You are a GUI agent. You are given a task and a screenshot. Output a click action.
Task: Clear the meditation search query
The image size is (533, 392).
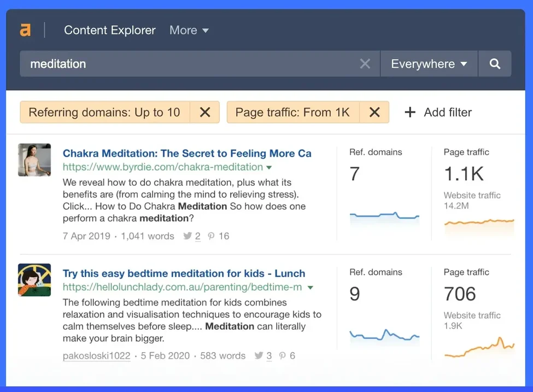click(x=365, y=63)
